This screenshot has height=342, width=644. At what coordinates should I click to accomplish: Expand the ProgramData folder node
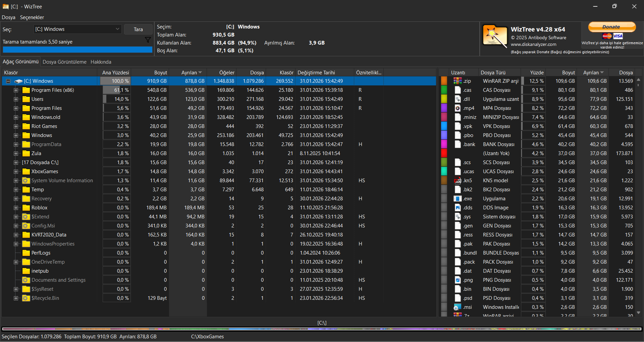click(x=16, y=144)
